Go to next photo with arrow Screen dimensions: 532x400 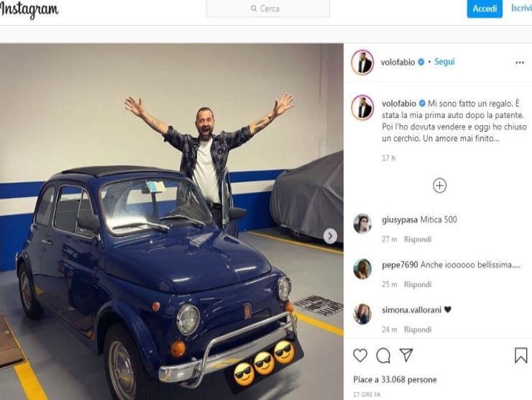click(x=330, y=236)
